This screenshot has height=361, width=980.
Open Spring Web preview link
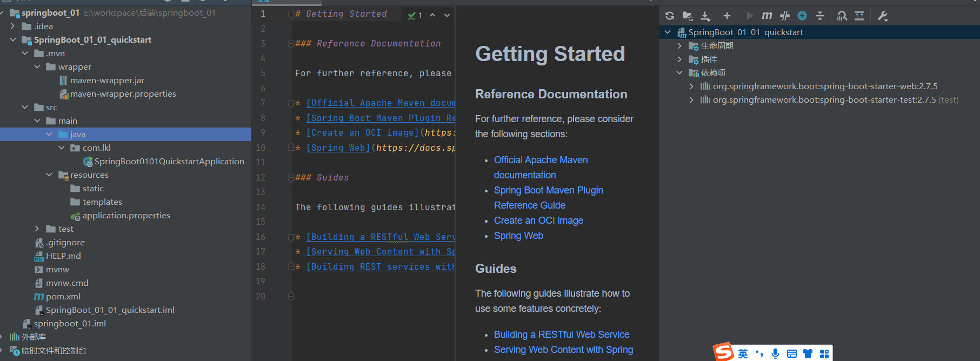(x=518, y=236)
